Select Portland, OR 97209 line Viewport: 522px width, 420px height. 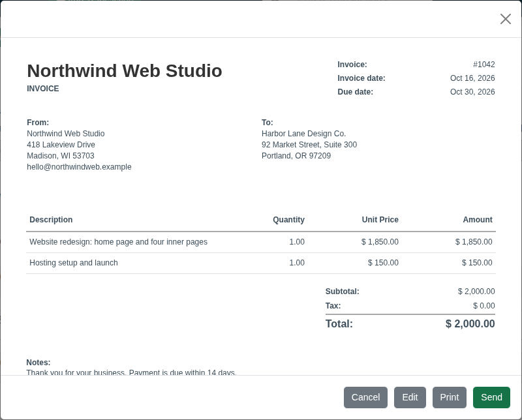click(296, 156)
